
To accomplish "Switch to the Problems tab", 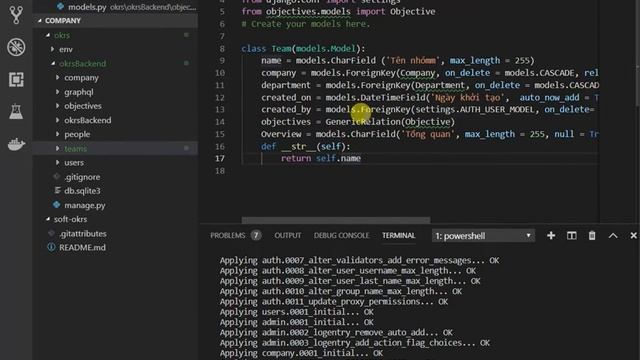I will pyautogui.click(x=228, y=236).
